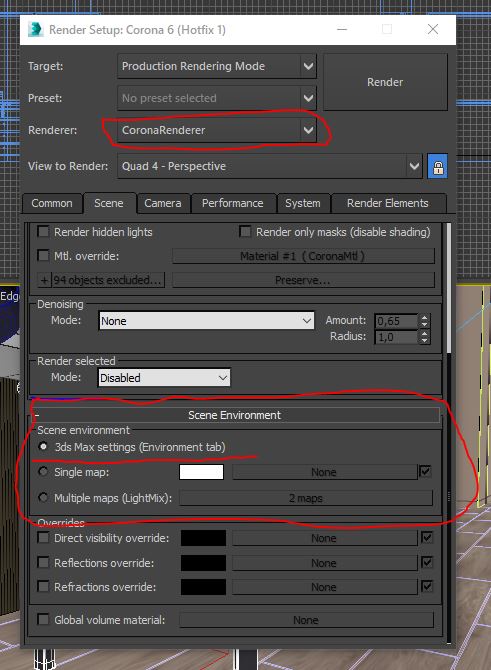Screen dimensions: 491x670
Task: Select Multiple maps (LightMix) radio option
Action: point(43,497)
